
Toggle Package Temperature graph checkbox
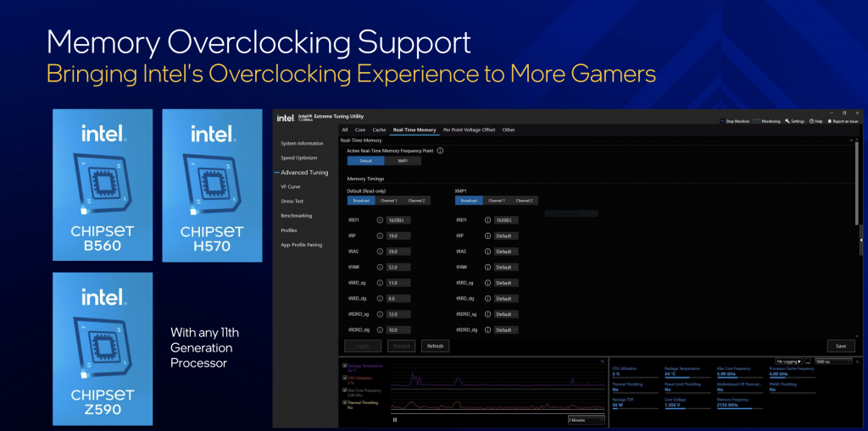[345, 366]
